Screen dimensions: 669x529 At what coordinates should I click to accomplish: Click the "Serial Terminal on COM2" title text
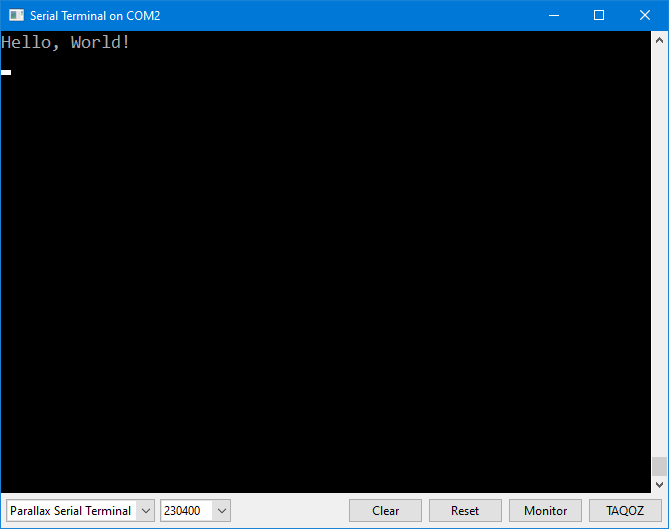tap(95, 15)
